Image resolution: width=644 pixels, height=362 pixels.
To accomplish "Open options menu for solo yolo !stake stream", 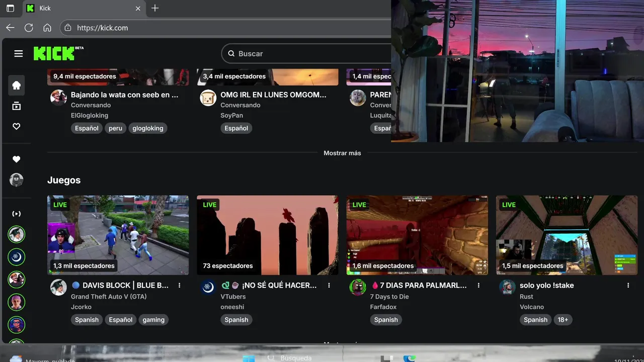I will [628, 286].
